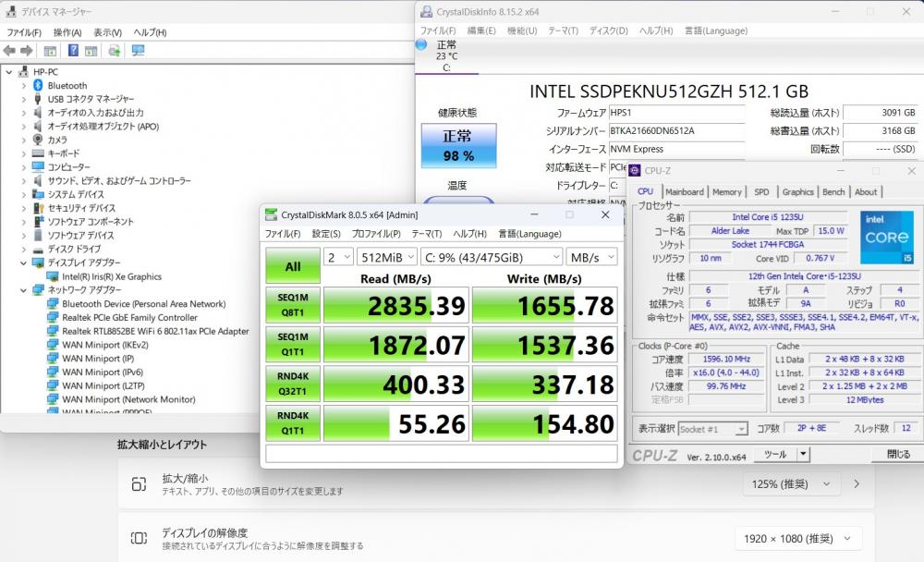This screenshot has height=562, width=924.
Task: Select WAN Miniport (IPv6) entry
Action: point(103,372)
